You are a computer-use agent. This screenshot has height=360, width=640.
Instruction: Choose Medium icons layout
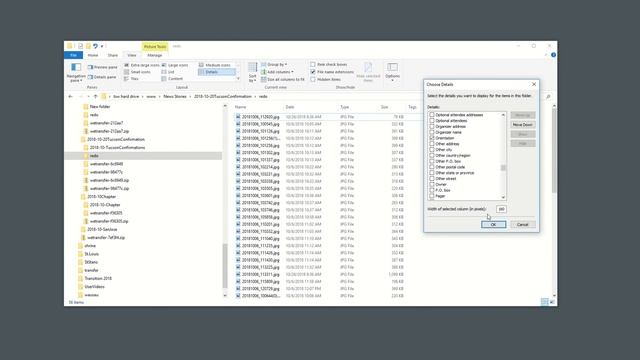coord(215,65)
